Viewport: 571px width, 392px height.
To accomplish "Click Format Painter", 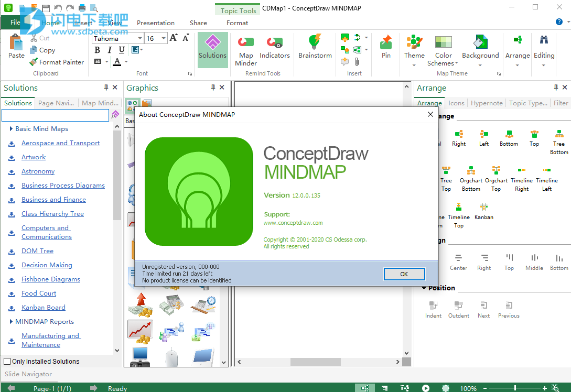I will 57,62.
